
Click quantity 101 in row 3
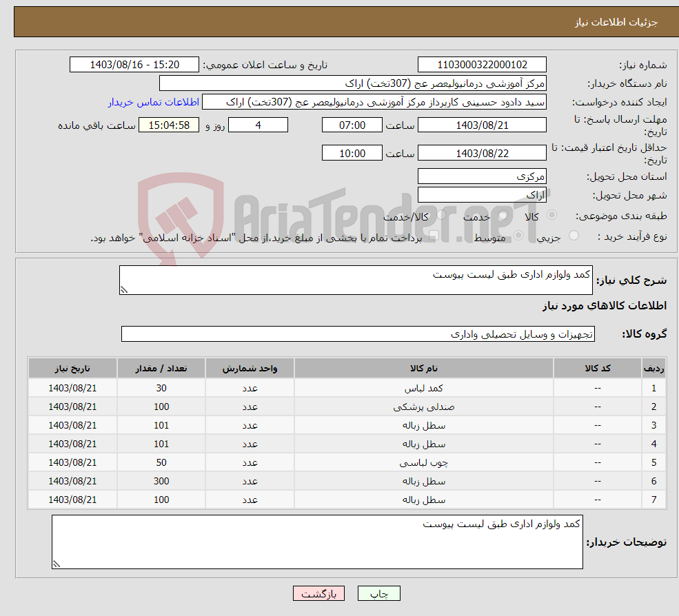pos(161,426)
